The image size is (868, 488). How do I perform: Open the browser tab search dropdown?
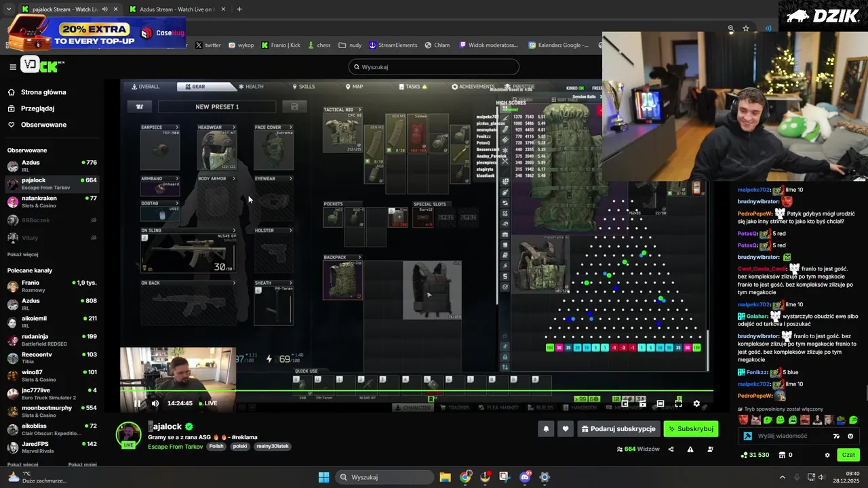coord(8,9)
